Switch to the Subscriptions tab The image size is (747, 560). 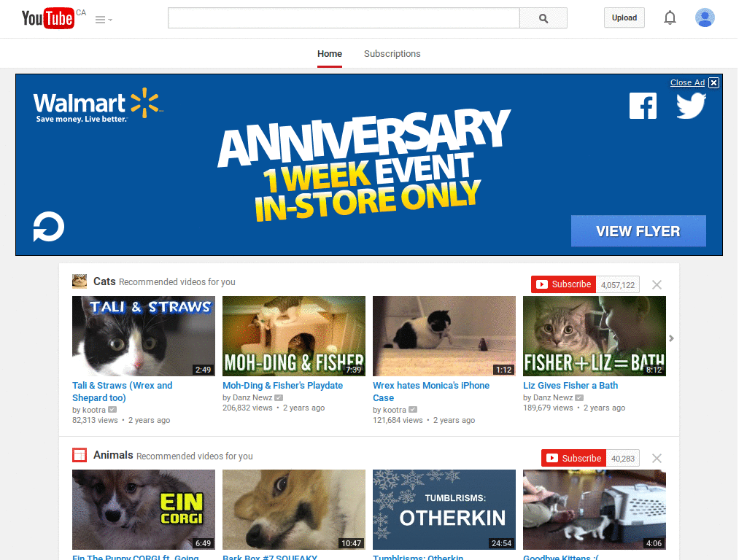click(x=392, y=54)
